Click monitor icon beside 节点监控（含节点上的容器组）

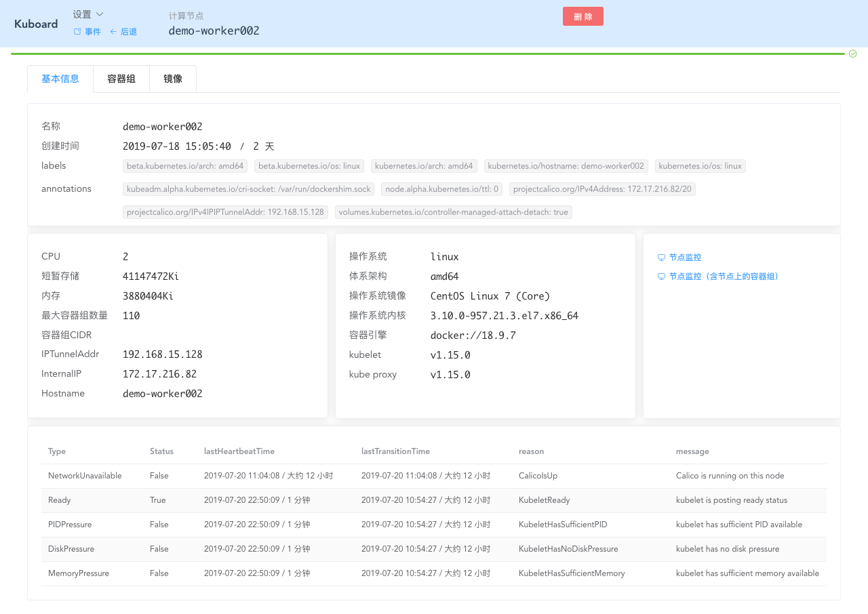click(x=661, y=277)
